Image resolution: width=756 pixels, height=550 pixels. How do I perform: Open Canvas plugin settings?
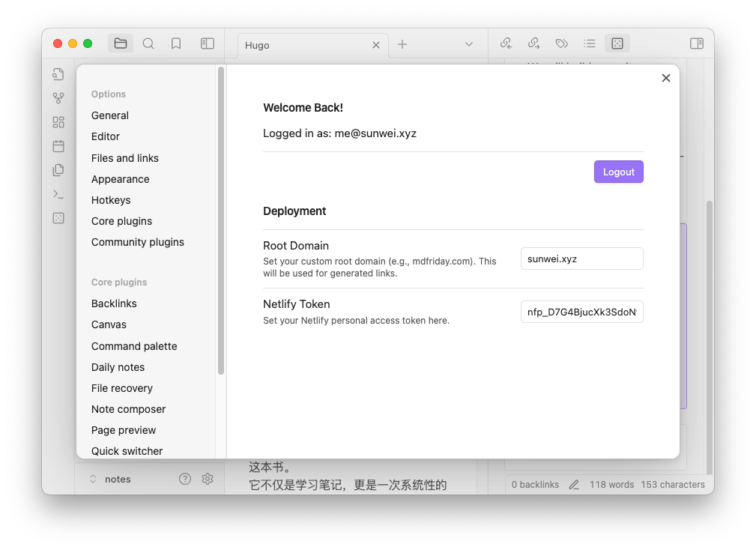[x=109, y=325]
